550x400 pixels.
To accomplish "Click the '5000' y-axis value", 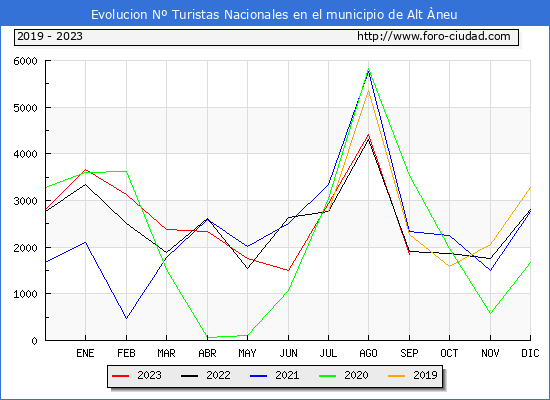I will (25, 108).
